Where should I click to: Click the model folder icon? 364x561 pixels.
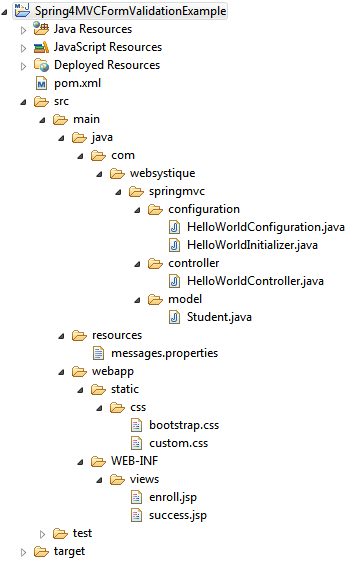click(155, 299)
